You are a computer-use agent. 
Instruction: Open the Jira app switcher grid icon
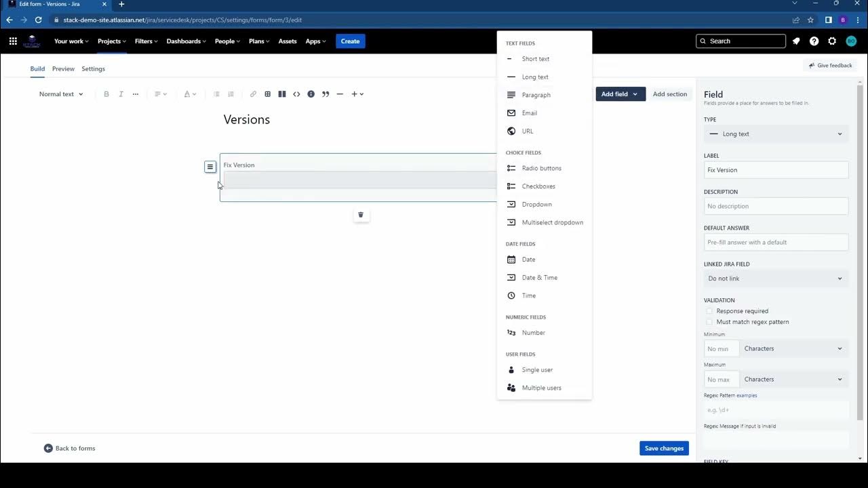tap(13, 41)
